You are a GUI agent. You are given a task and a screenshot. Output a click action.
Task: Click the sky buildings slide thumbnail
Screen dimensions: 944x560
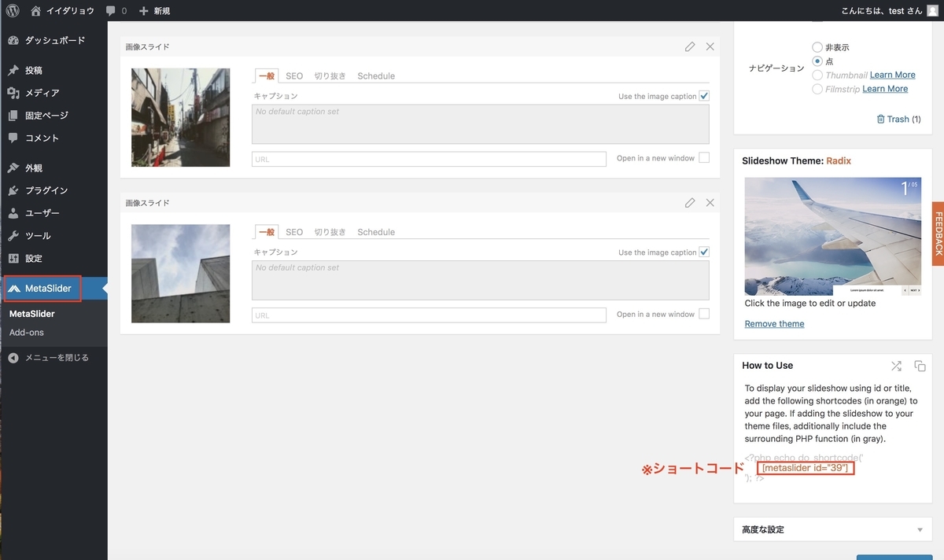point(180,273)
